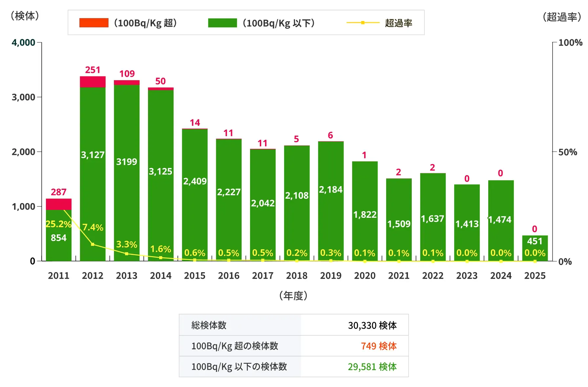Click the 7.4% data point marker

click(93, 244)
